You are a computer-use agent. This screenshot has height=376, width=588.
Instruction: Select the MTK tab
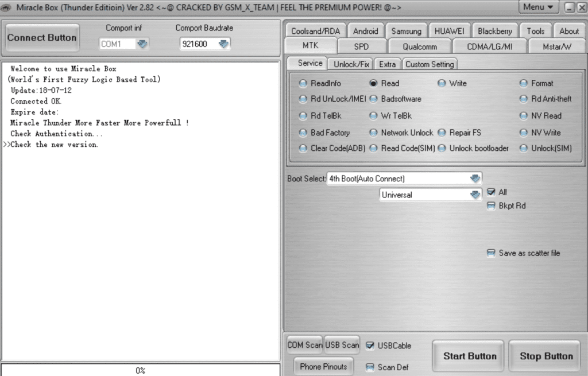311,46
